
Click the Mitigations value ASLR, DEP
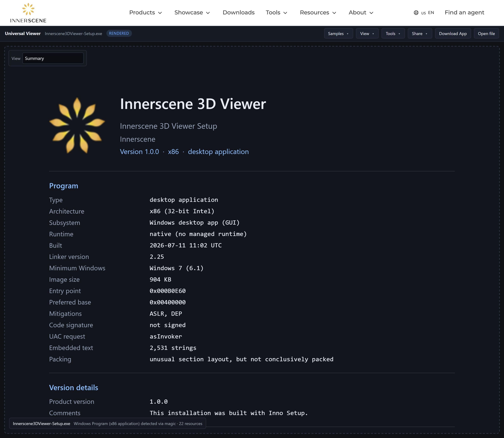click(166, 314)
